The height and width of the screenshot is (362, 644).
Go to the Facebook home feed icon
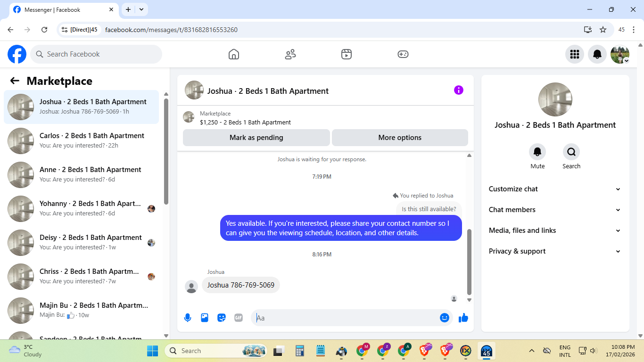tap(234, 54)
